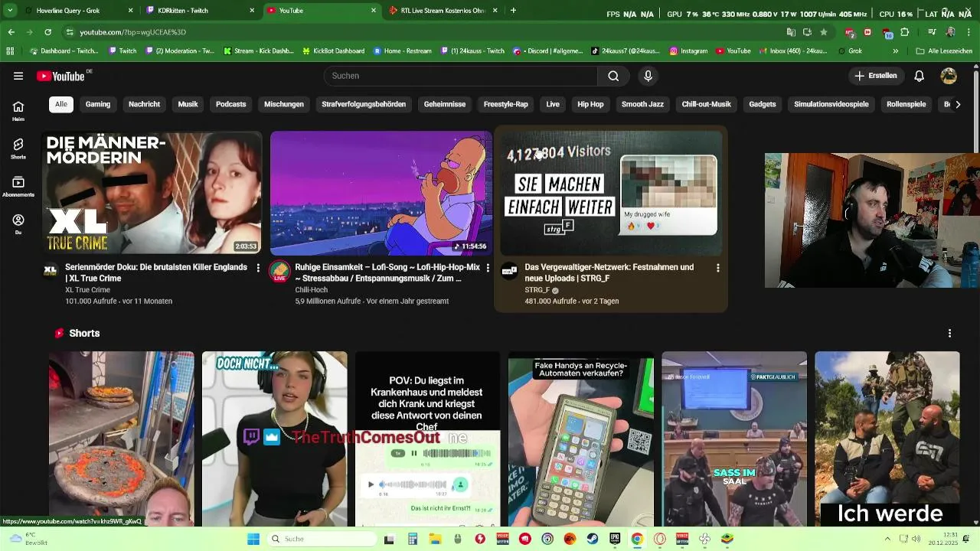
Task: Select the Chill-out-Musik filter chip
Action: point(707,104)
